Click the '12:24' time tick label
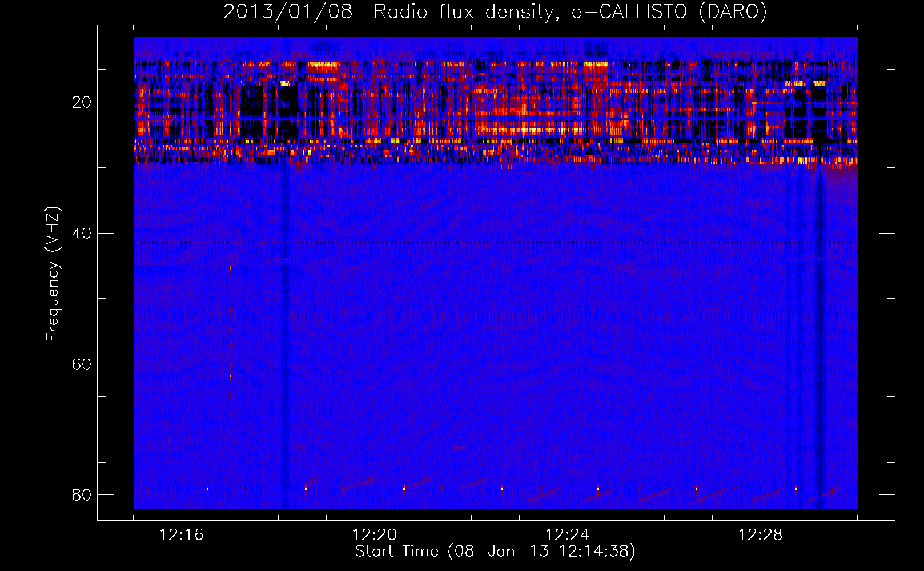This screenshot has height=571, width=924. click(568, 535)
